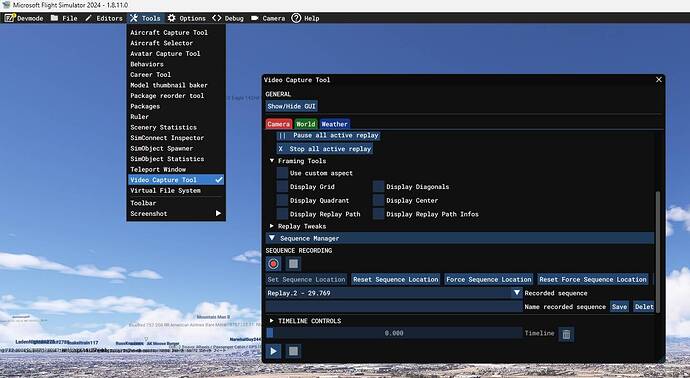Enable the Display Center checkbox
Image resolution: width=690 pixels, height=378 pixels.
pos(378,200)
